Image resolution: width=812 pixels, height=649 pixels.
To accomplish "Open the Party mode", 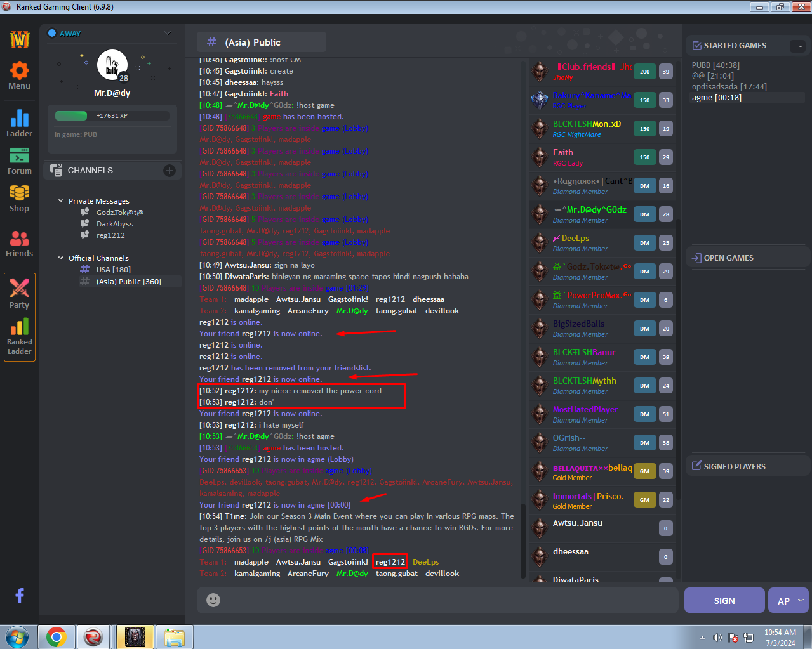I will 19,294.
